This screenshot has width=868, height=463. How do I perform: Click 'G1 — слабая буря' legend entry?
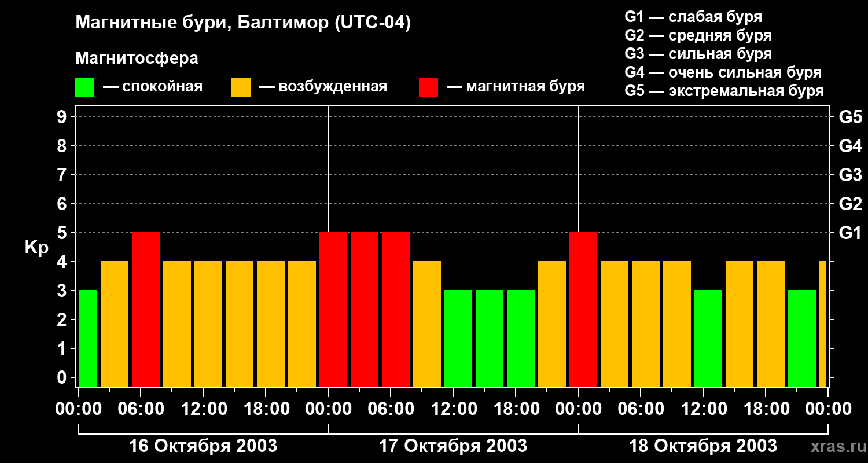point(693,17)
